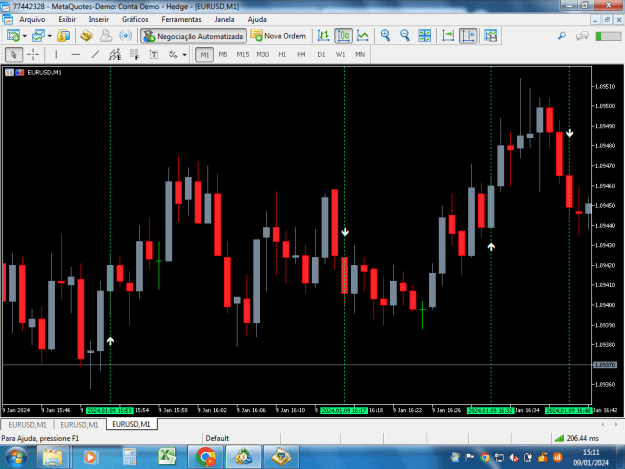The width and height of the screenshot is (625, 469).
Task: Click the 206.44 ms connection status
Action: (577, 438)
